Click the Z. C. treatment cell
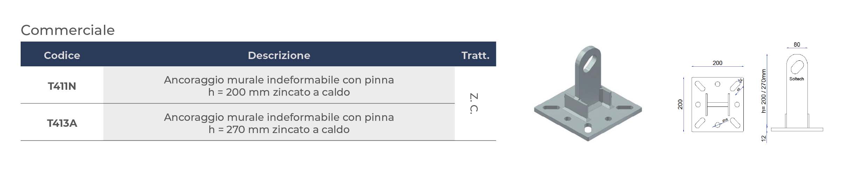Image resolution: width=868 pixels, height=176 pixels. click(474, 103)
